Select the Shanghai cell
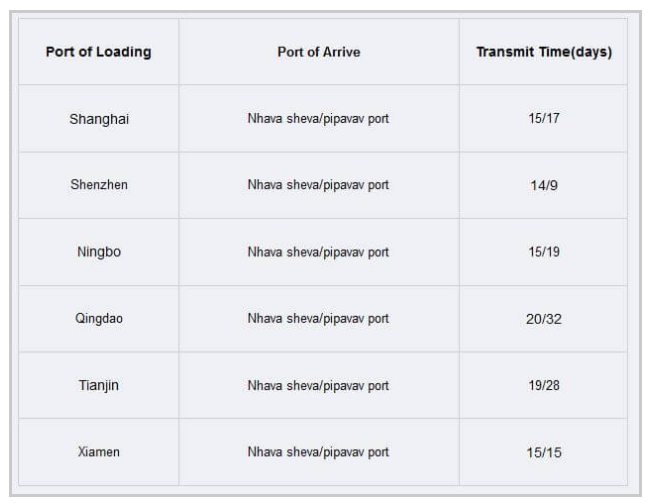 click(99, 119)
